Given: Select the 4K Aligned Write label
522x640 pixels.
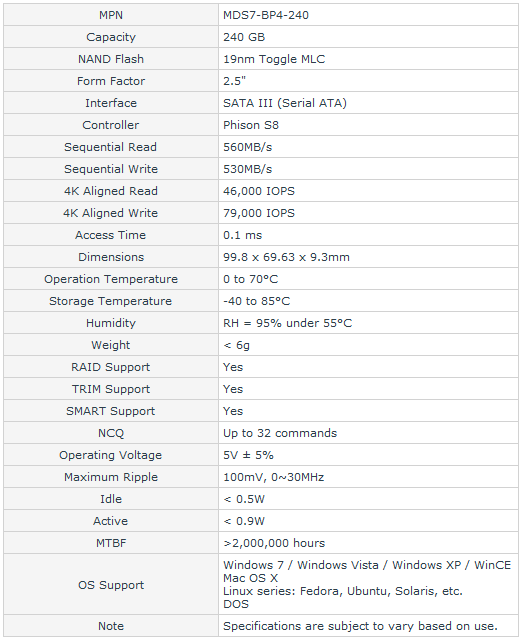Looking at the screenshot, I should [111, 213].
